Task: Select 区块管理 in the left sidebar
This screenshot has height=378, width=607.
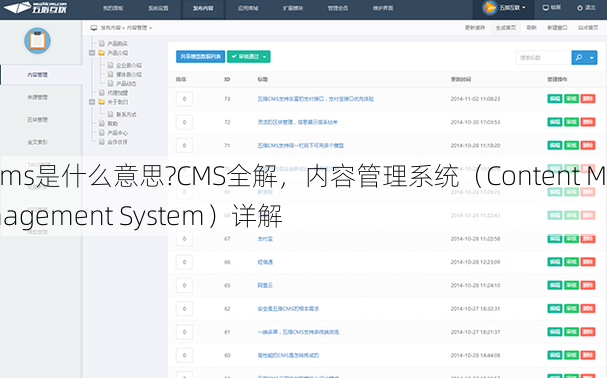Action: pos(38,120)
